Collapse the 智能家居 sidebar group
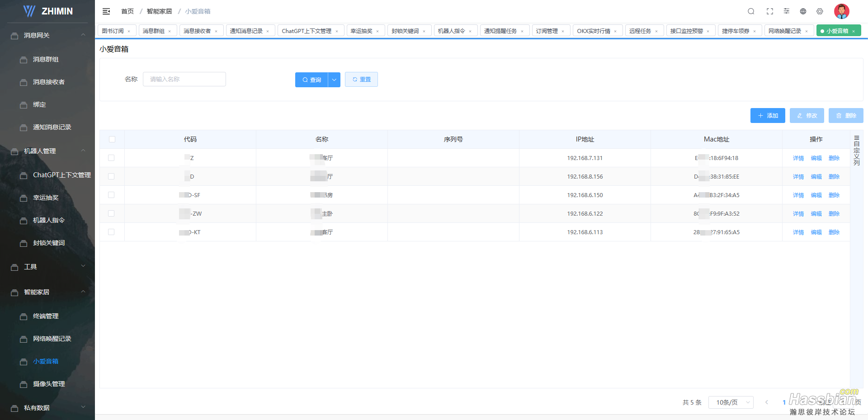The width and height of the screenshot is (868, 420). pyautogui.click(x=47, y=292)
